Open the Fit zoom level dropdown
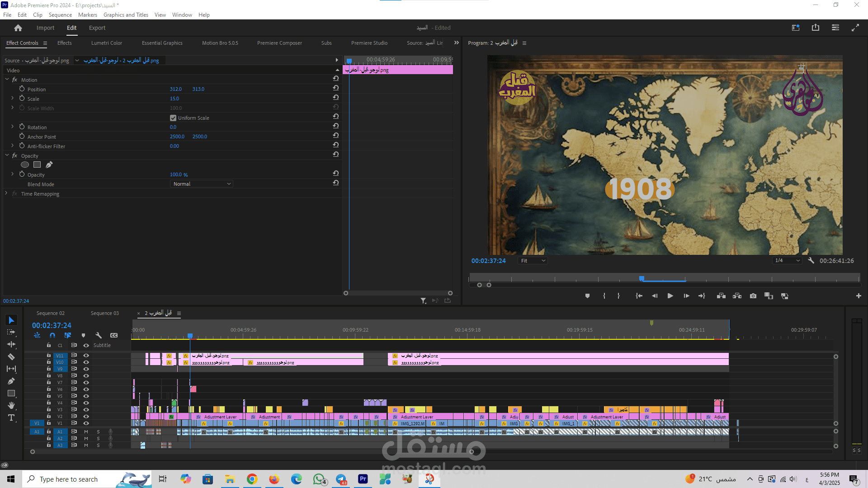Viewport: 868px width, 488px height. pyautogui.click(x=533, y=261)
